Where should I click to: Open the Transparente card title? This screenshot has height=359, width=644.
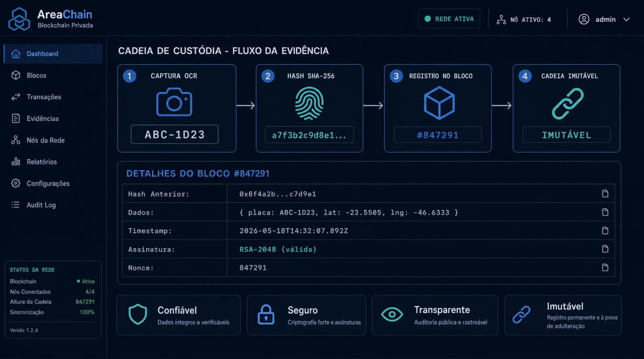click(442, 310)
